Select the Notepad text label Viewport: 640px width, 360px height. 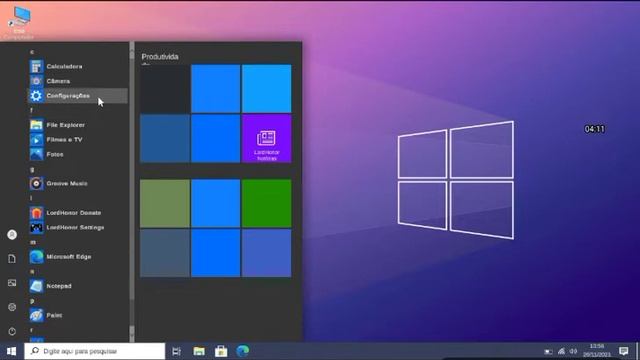tap(59, 286)
